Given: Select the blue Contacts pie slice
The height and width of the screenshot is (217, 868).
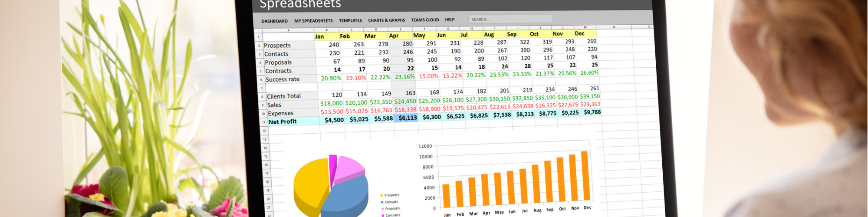Looking at the screenshot, I should pos(347,193).
